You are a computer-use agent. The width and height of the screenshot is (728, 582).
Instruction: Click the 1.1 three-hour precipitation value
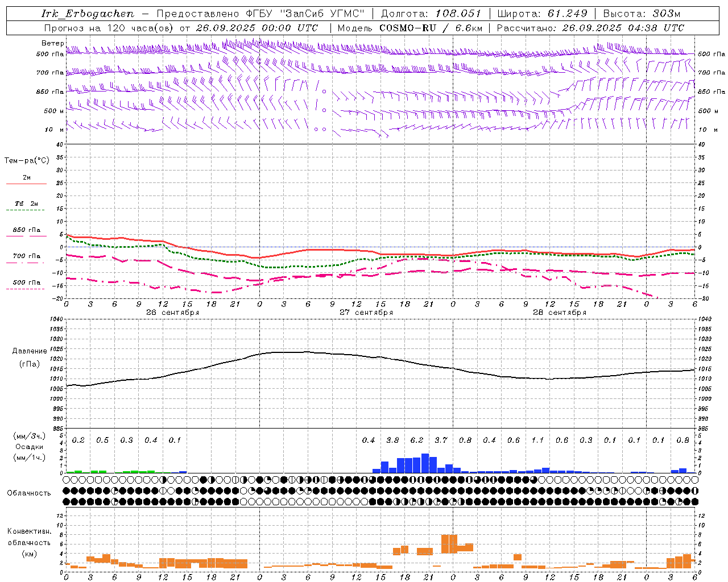click(x=537, y=440)
